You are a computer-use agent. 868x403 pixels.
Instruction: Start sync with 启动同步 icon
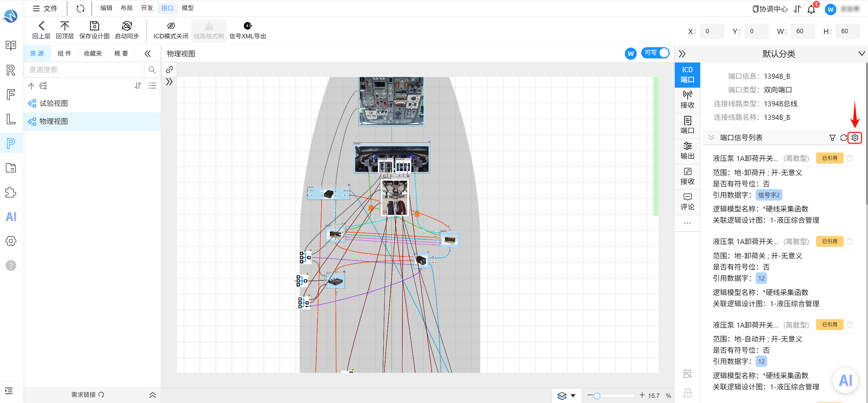click(x=127, y=26)
